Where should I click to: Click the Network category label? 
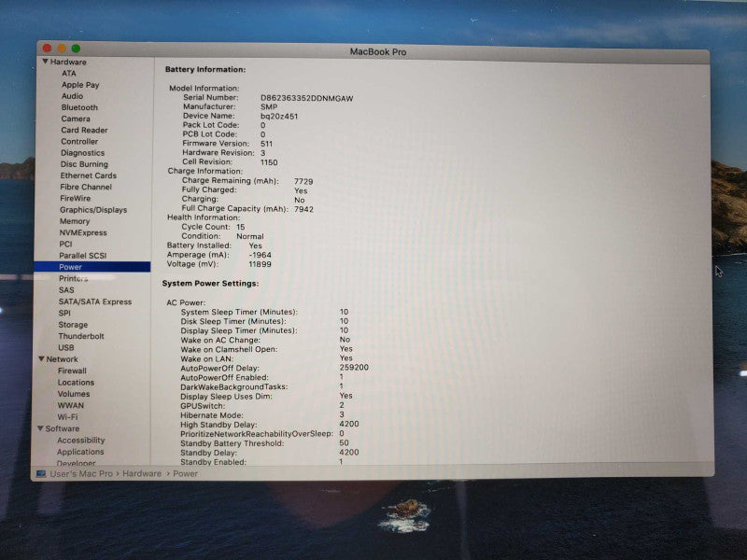[62, 359]
